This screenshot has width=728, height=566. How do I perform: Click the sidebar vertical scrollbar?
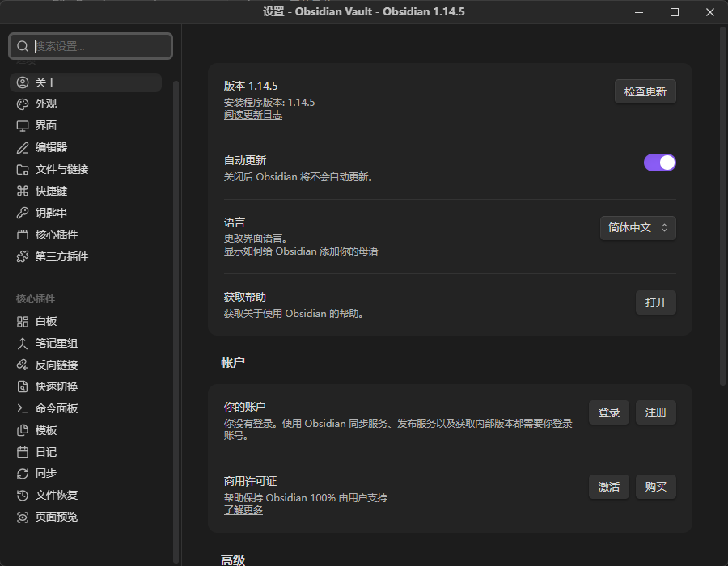tap(176, 322)
